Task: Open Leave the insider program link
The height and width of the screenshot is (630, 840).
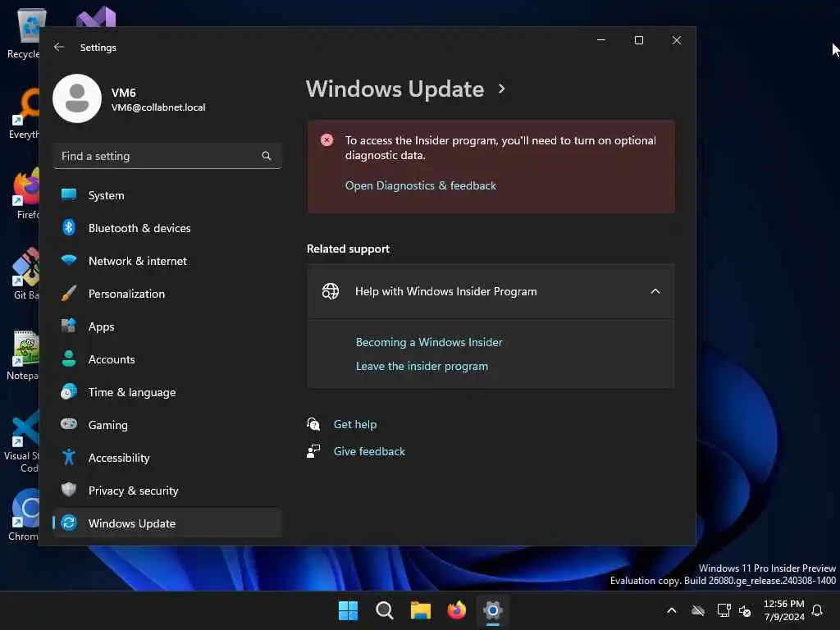Action: (x=422, y=367)
